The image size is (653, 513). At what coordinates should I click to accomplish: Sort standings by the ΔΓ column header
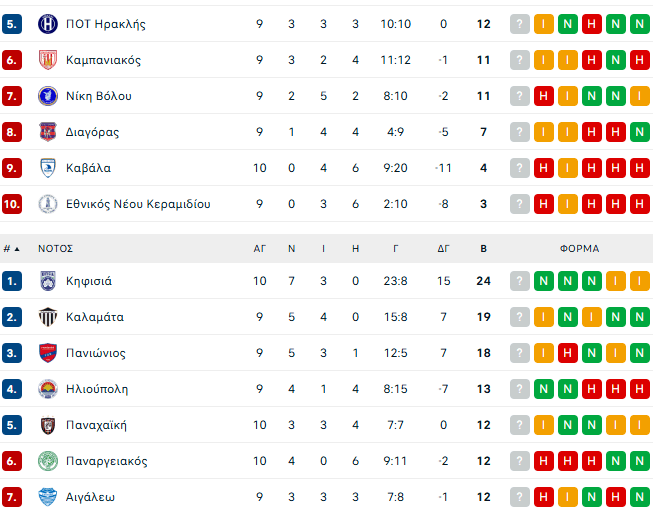pos(443,248)
